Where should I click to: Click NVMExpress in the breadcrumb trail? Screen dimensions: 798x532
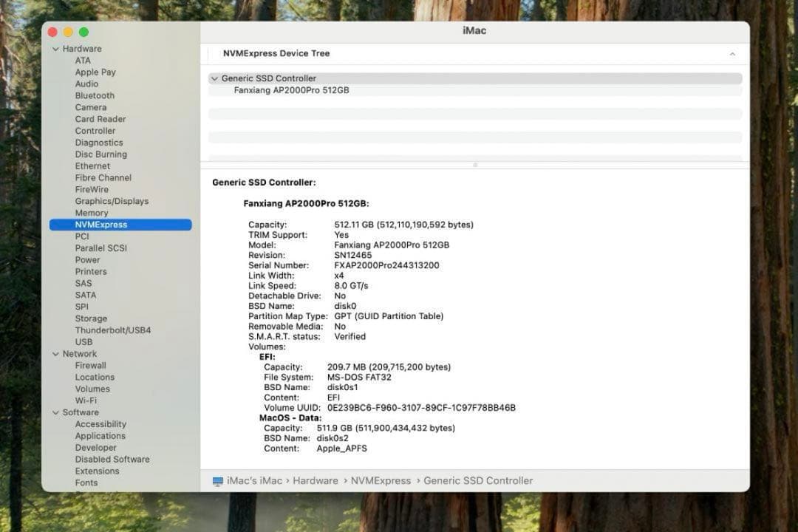[381, 480]
